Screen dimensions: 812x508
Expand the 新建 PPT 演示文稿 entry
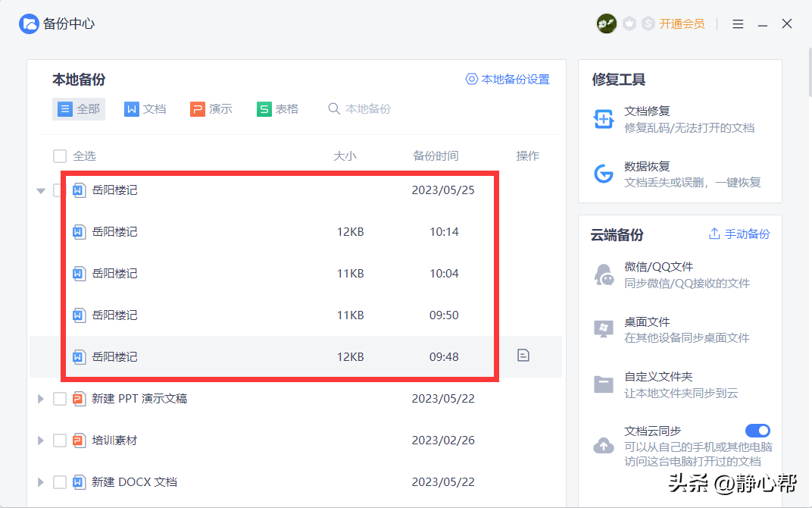41,399
